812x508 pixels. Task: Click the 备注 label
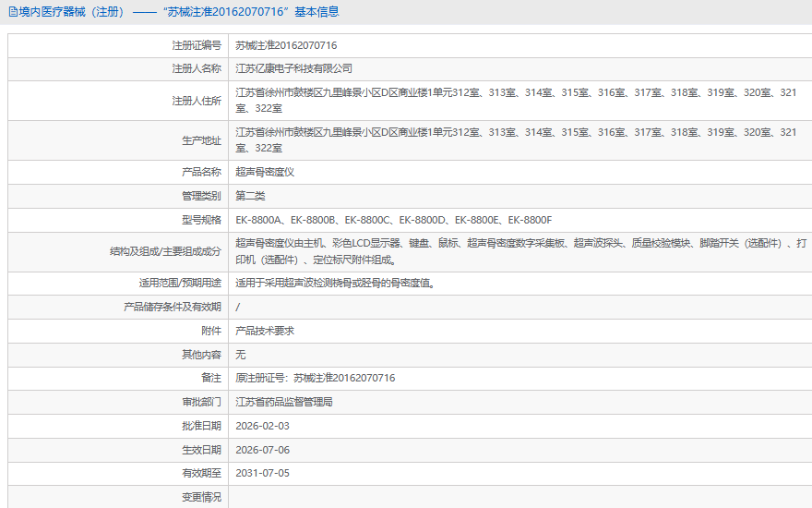pos(211,378)
